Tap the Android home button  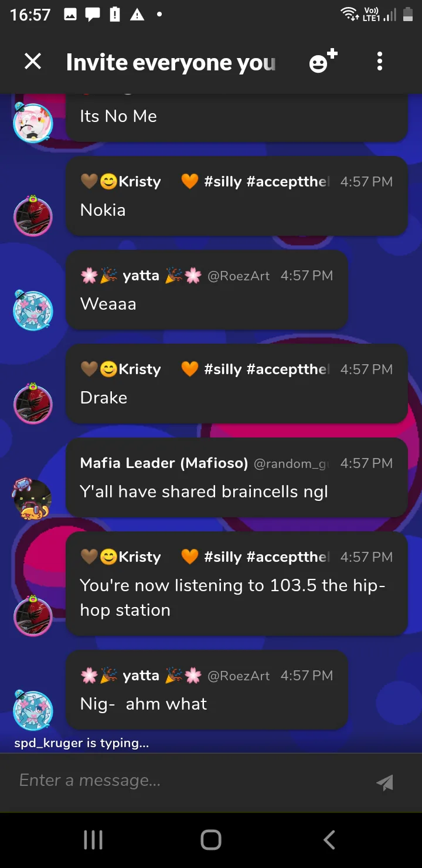(211, 840)
